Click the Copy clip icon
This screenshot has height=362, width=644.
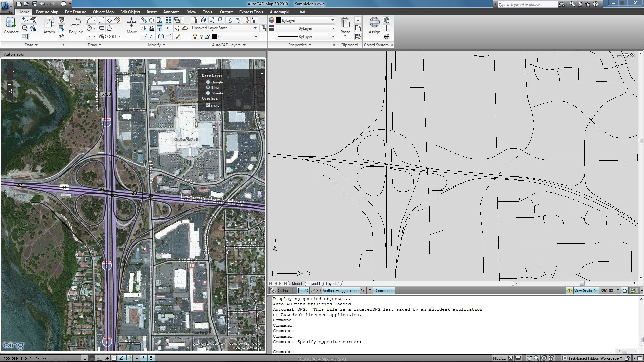tap(358, 28)
